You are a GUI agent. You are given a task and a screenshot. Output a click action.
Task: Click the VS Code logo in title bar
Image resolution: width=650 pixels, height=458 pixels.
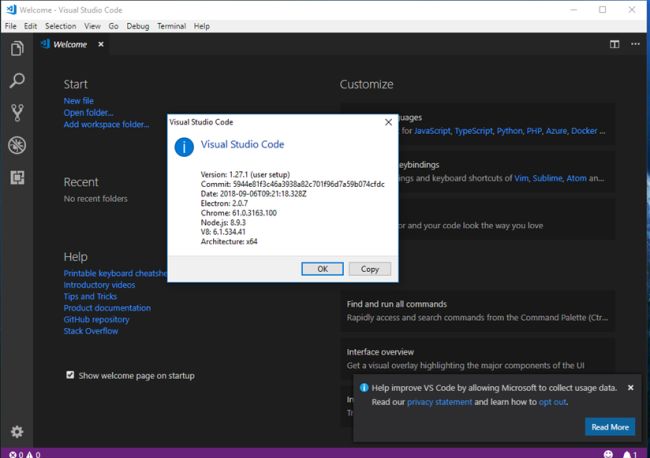tap(11, 10)
